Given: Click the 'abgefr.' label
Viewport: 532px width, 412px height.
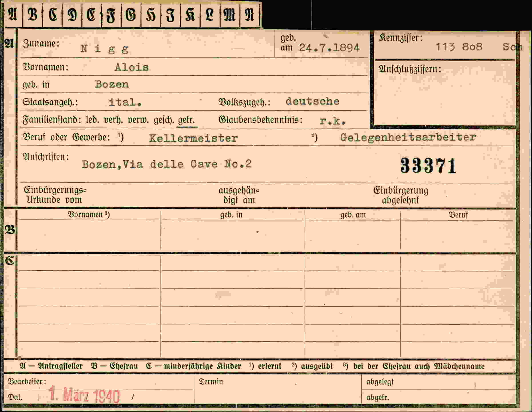Looking at the screenshot, I should [378, 398].
